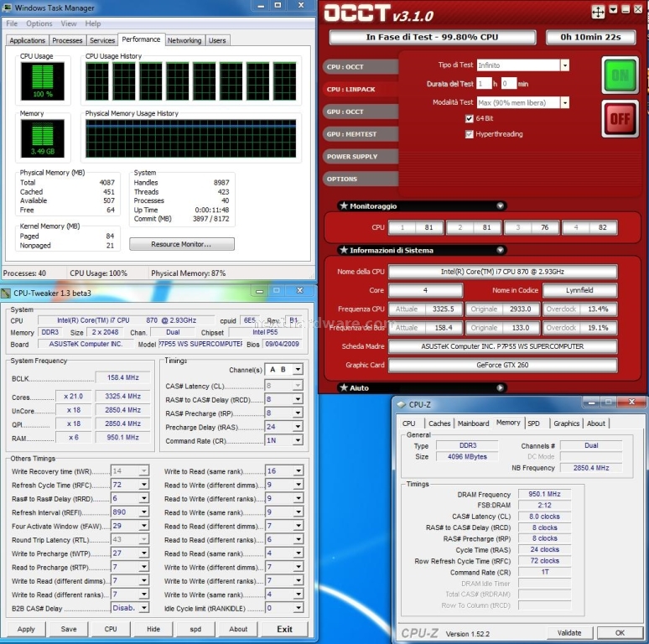The image size is (649, 644).
Task: Click the star icon beside Aiuto
Action: [x=344, y=387]
